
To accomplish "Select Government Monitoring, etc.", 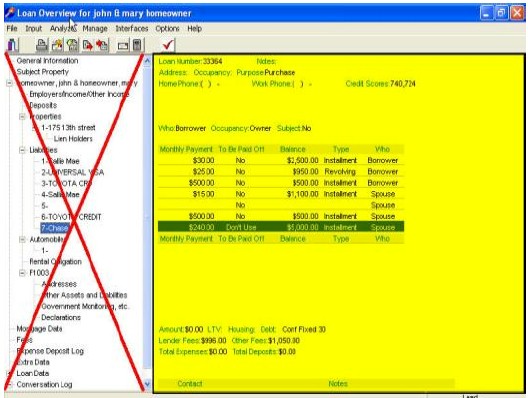I will tap(85, 306).
